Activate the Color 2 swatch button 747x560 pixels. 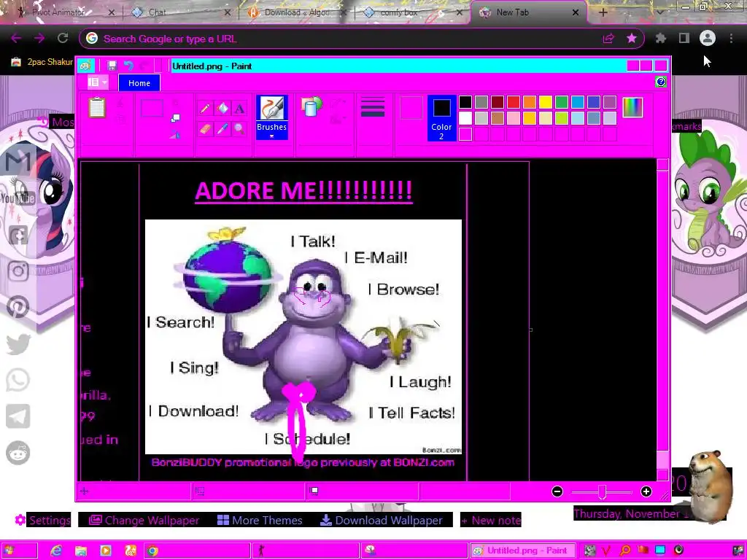tap(441, 118)
